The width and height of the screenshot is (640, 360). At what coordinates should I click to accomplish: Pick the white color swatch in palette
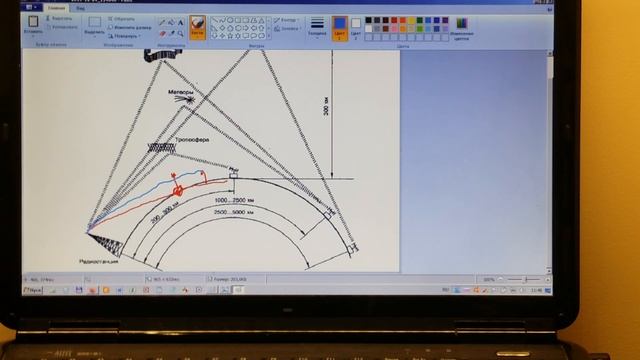368,29
